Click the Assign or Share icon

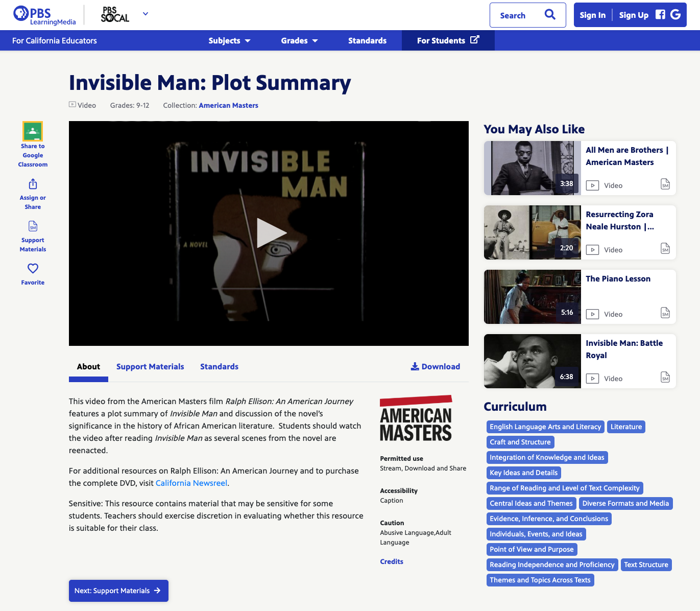[32, 184]
